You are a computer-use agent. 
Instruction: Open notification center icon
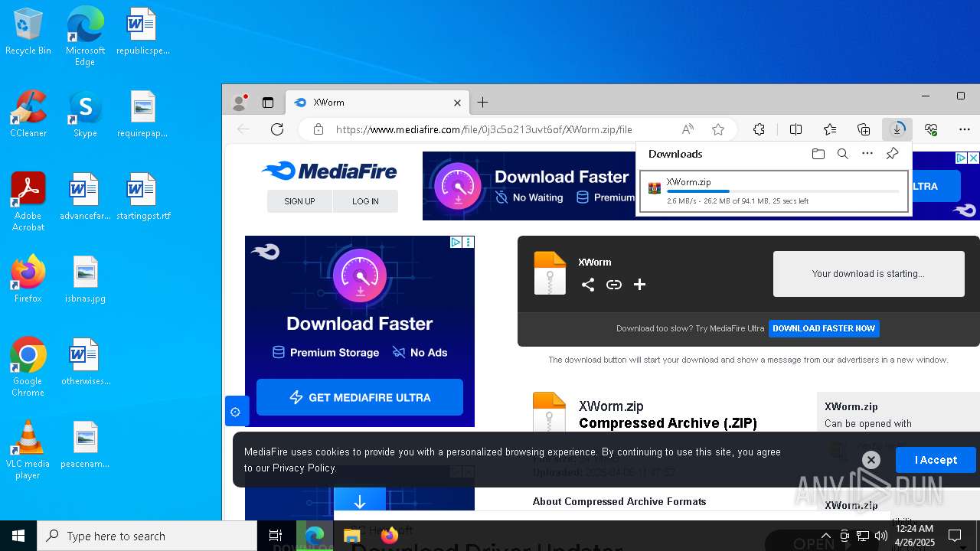(955, 536)
